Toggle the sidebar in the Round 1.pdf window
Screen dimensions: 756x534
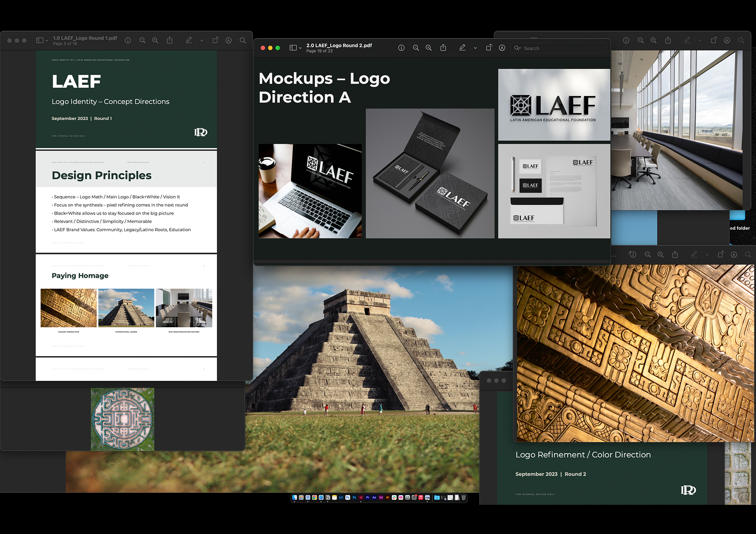tap(40, 40)
